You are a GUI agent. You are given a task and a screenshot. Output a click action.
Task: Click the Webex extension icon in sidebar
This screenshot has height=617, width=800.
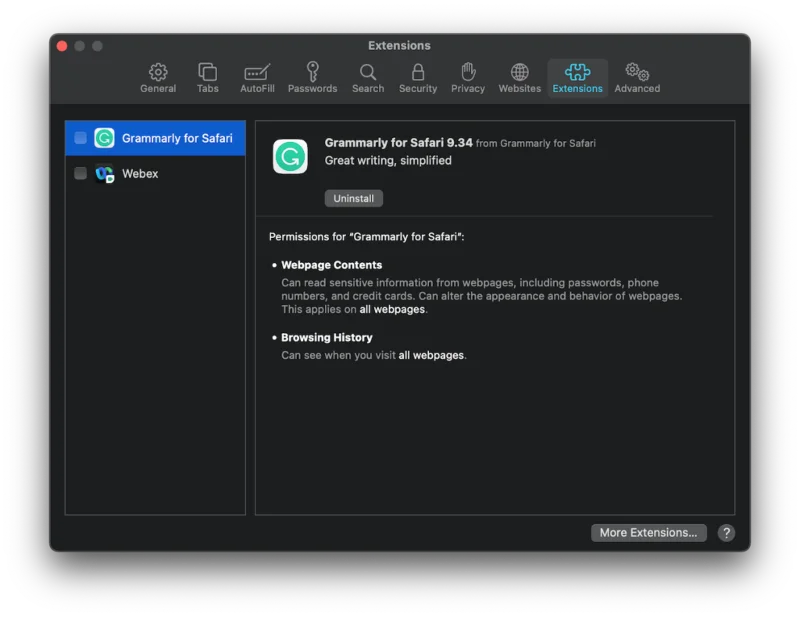point(104,173)
